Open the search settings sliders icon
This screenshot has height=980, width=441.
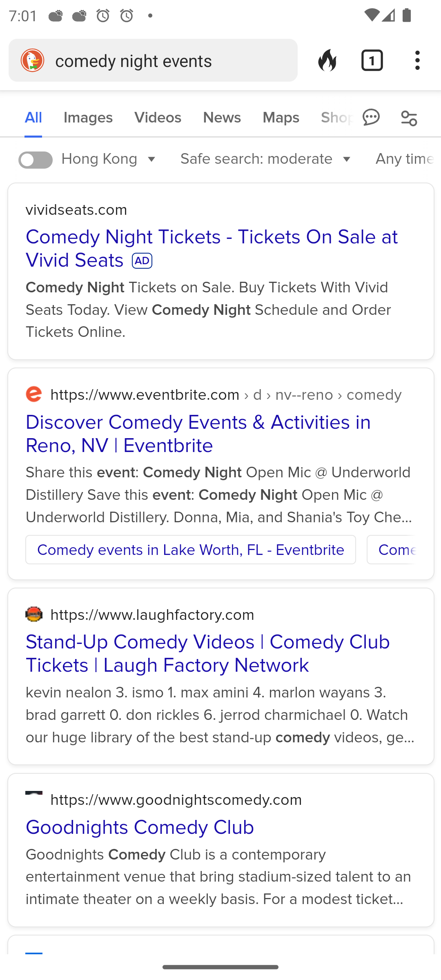pos(409,118)
